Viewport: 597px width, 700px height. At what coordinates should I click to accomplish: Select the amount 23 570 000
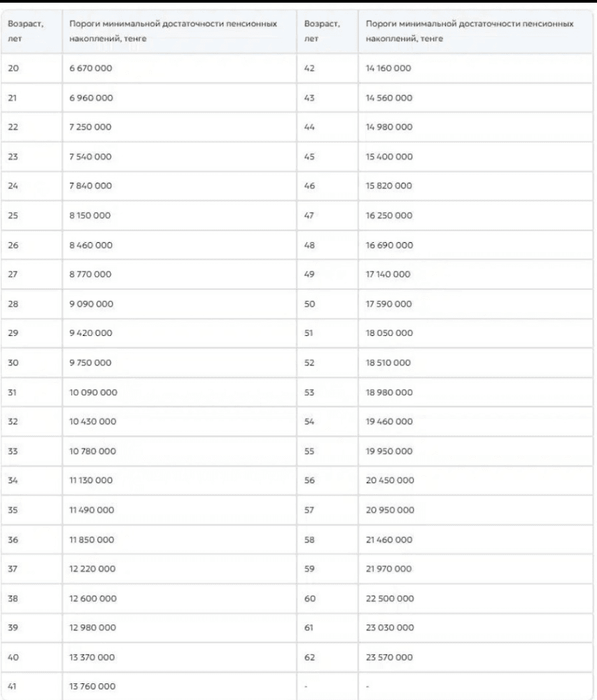pos(389,657)
